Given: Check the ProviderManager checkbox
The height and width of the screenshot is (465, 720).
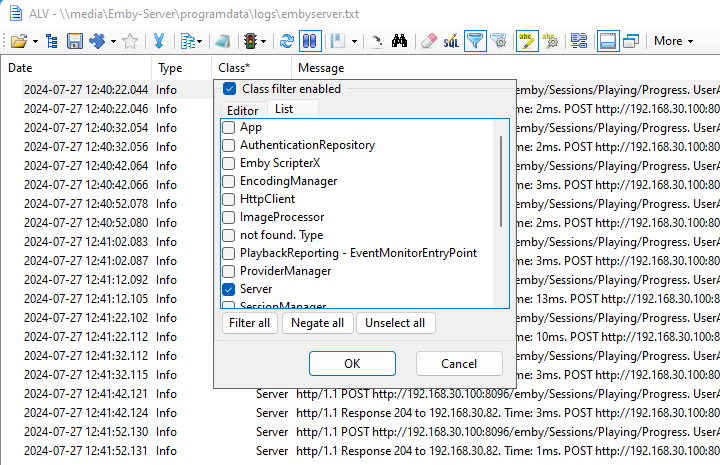Looking at the screenshot, I should 228,271.
